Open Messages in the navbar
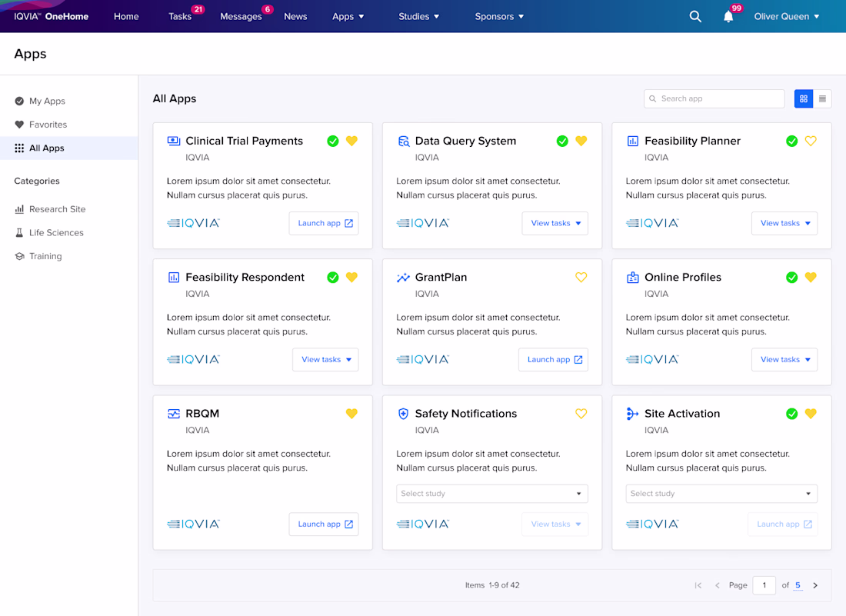The height and width of the screenshot is (616, 846). click(241, 17)
